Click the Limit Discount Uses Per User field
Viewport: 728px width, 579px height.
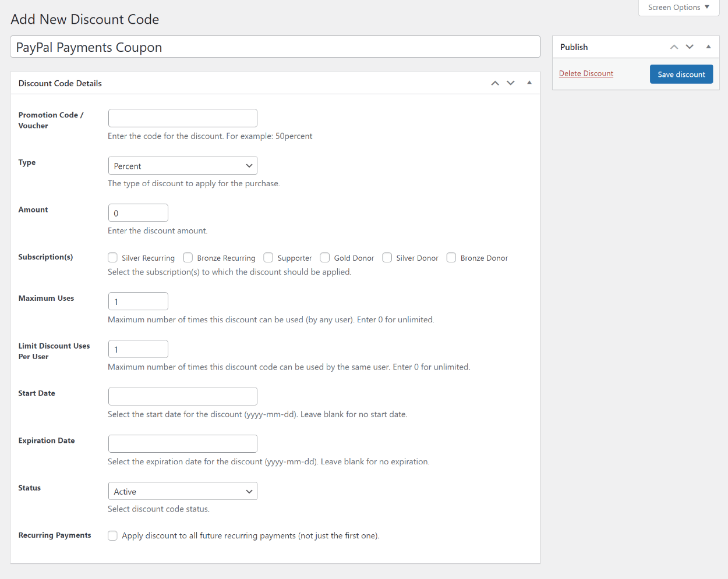[x=138, y=349]
